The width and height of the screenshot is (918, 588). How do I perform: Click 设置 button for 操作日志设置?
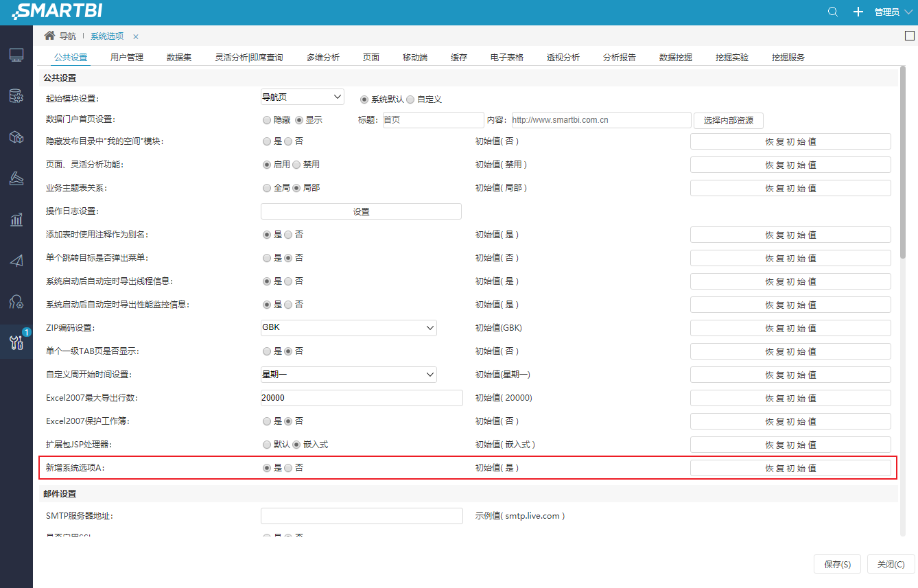(x=361, y=211)
